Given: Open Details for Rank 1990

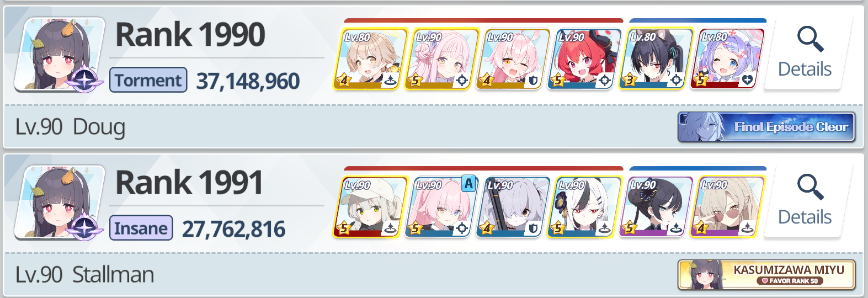Looking at the screenshot, I should (x=808, y=54).
